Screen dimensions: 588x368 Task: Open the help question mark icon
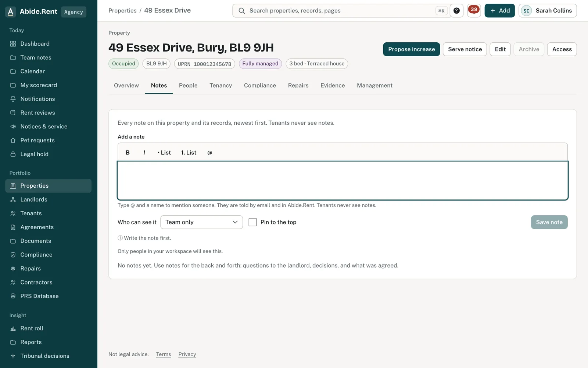pos(456,11)
